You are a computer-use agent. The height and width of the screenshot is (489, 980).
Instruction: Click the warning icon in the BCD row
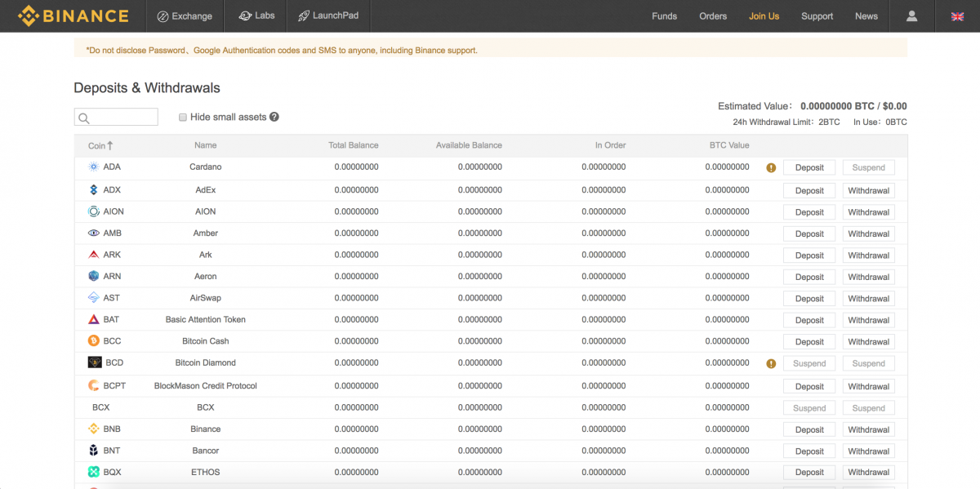click(771, 364)
